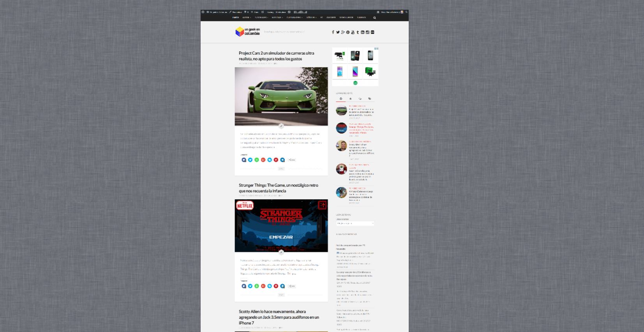
Task: Open more sharing options for Stranger Things post
Action: (292, 286)
